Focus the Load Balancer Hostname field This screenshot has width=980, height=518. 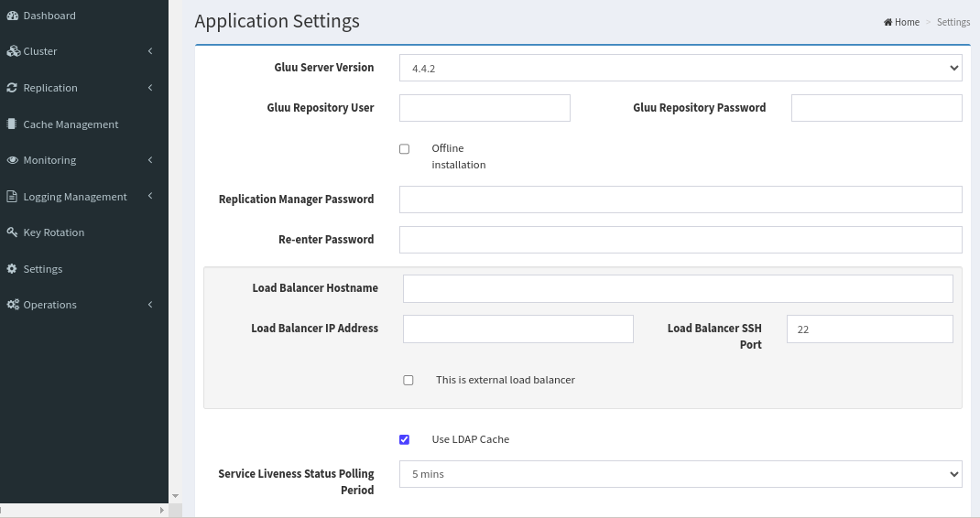click(x=678, y=288)
